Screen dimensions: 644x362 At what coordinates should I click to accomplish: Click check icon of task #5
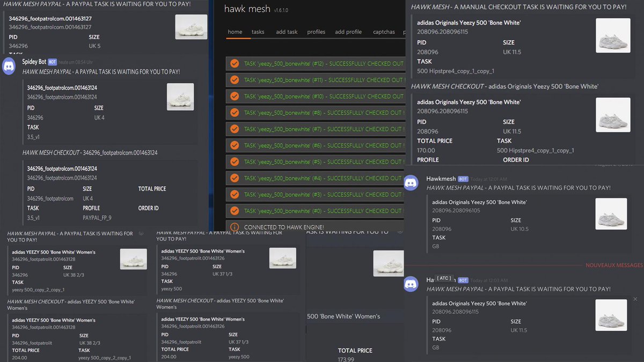click(235, 161)
